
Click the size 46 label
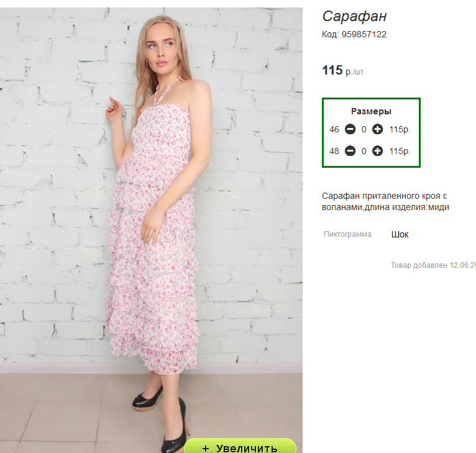334,130
